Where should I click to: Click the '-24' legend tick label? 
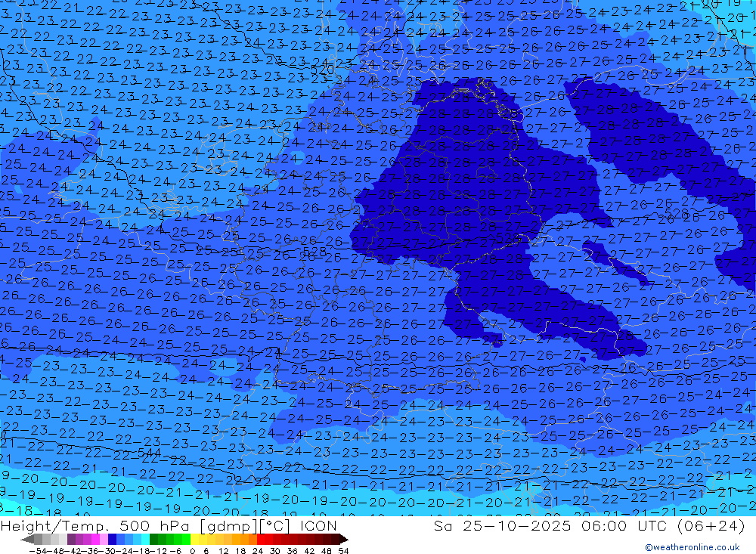[125, 551]
